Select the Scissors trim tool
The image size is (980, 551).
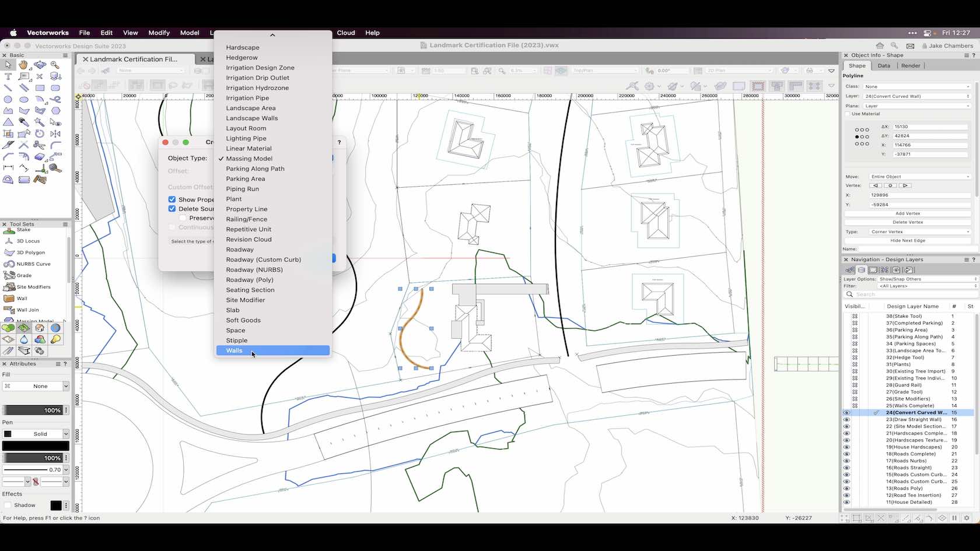[x=40, y=145]
